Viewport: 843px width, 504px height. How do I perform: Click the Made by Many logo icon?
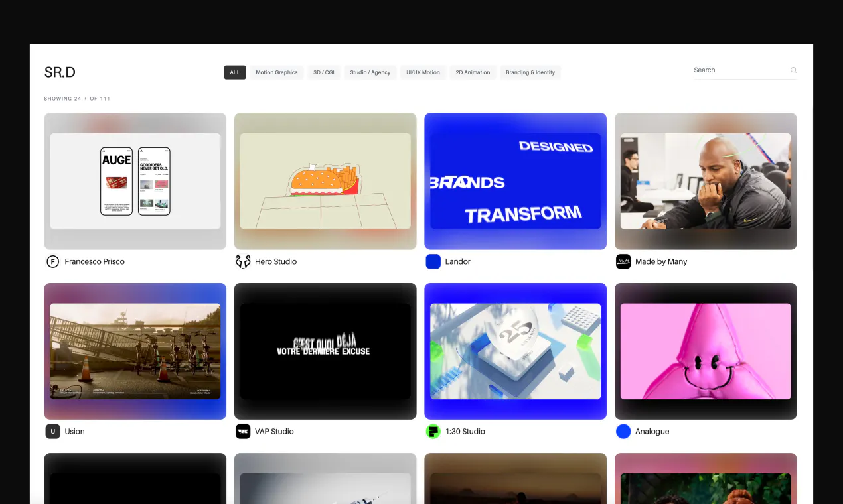[623, 261]
